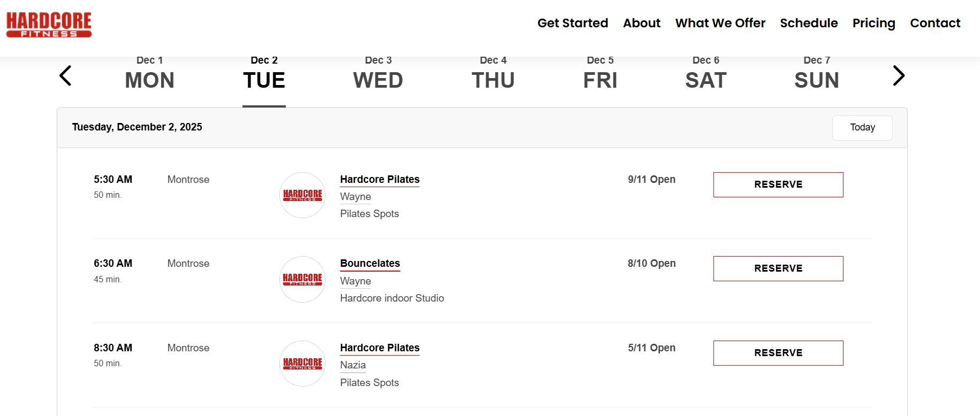Open instructor Nazia's profile link

pyautogui.click(x=353, y=365)
